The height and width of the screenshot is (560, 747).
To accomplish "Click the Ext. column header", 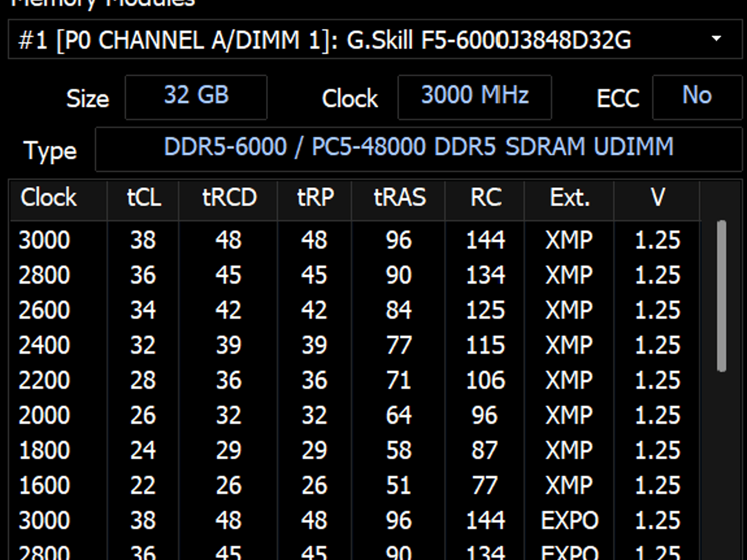I will (x=569, y=200).
